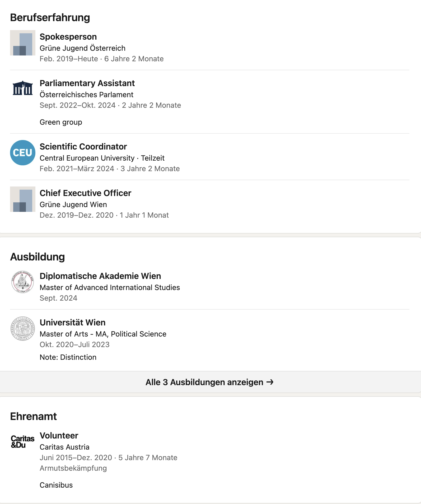Image resolution: width=421 pixels, height=504 pixels.
Task: Click the Parliamentary Assistant job title
Action: [x=87, y=83]
